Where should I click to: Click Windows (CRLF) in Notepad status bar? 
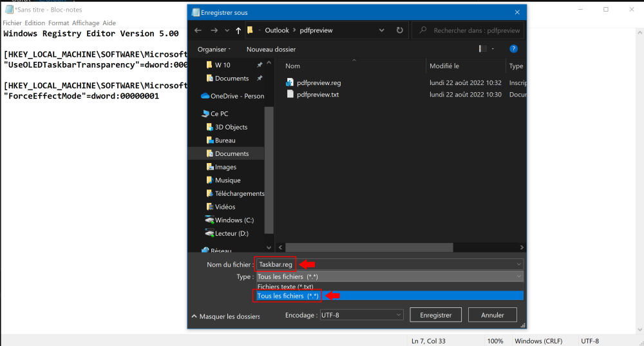point(538,341)
